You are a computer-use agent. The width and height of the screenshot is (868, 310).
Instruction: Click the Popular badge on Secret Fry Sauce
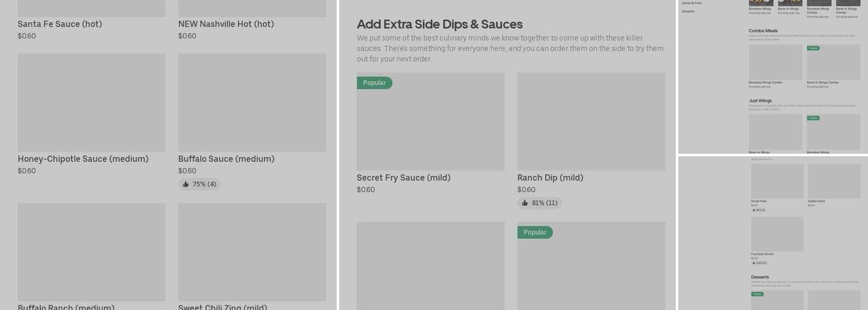pos(374,82)
